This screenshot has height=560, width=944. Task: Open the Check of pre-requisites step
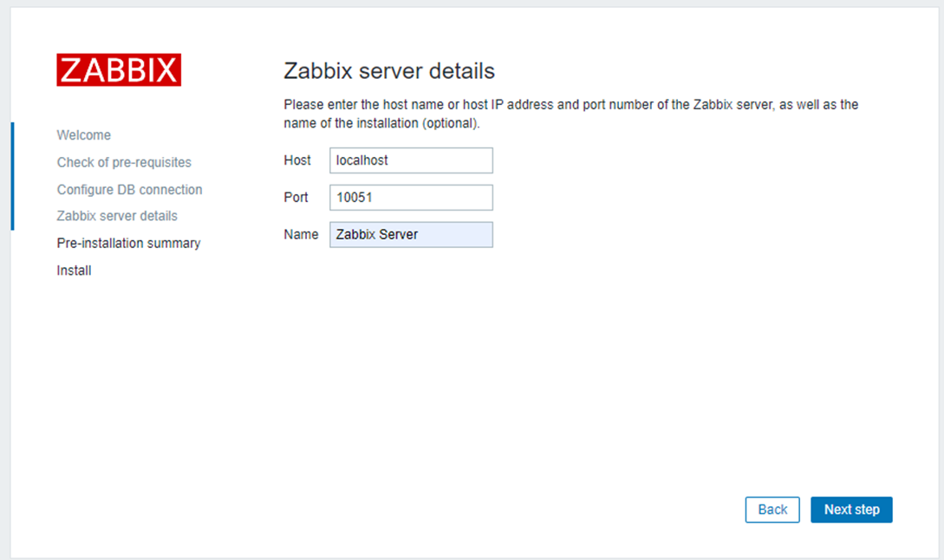pyautogui.click(x=124, y=162)
